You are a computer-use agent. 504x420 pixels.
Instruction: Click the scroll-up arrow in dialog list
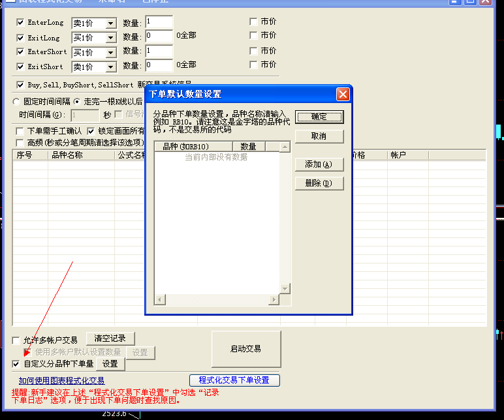click(285, 147)
